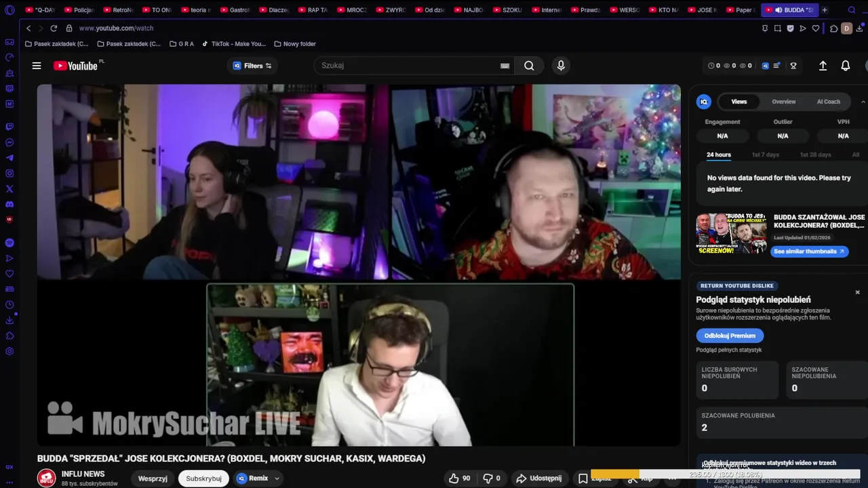Switch to the JOSE K browser tab
Image resolution: width=868 pixels, height=488 pixels.
pos(703,10)
